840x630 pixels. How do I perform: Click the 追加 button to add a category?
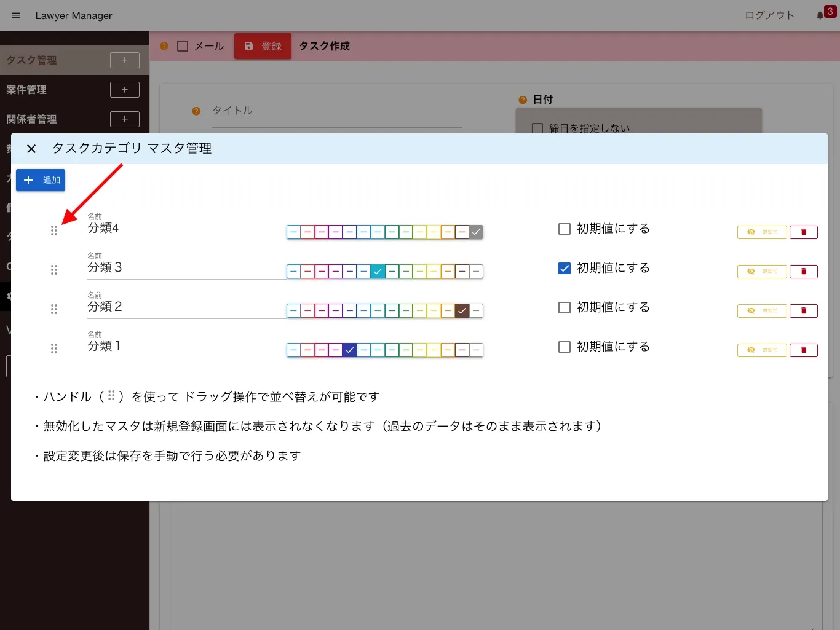(41, 180)
